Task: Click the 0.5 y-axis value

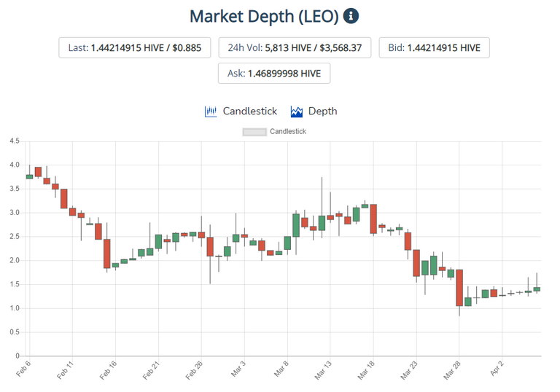Action: pos(15,332)
